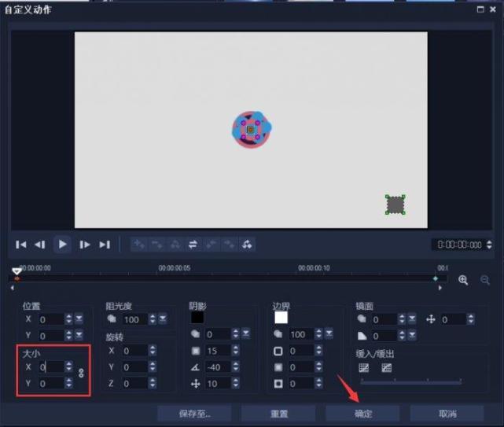
Task: Click the border blur icon
Action: tap(278, 367)
